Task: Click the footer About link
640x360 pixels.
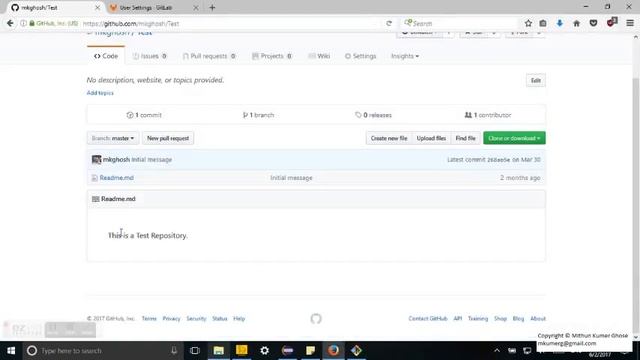Action: click(538, 318)
